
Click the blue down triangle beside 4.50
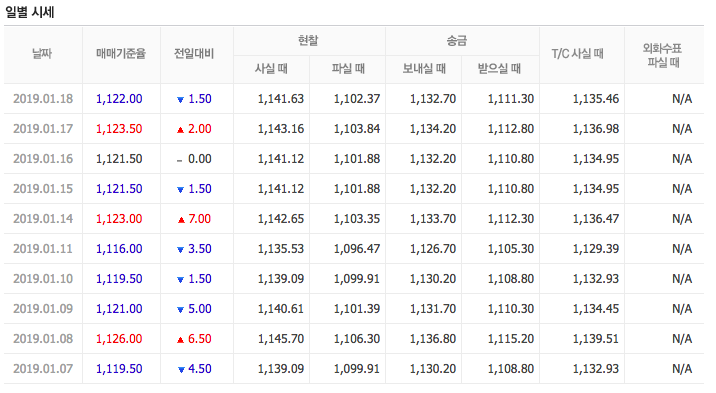pyautogui.click(x=181, y=370)
